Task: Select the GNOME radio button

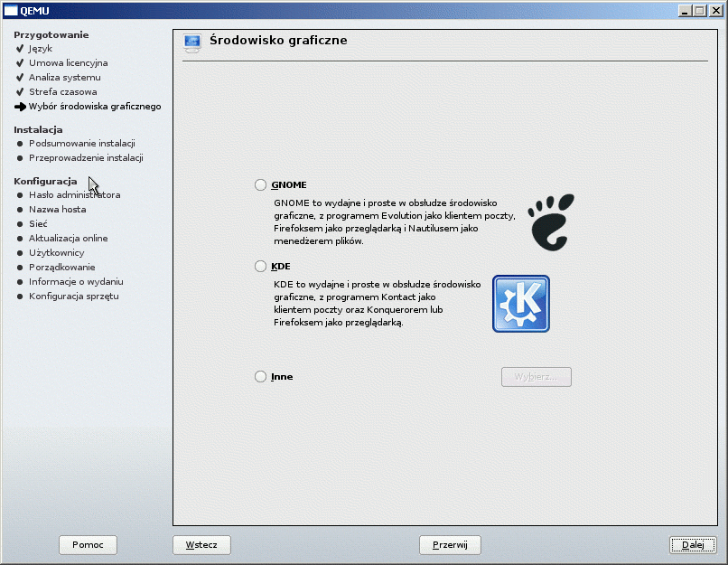Action: point(261,185)
